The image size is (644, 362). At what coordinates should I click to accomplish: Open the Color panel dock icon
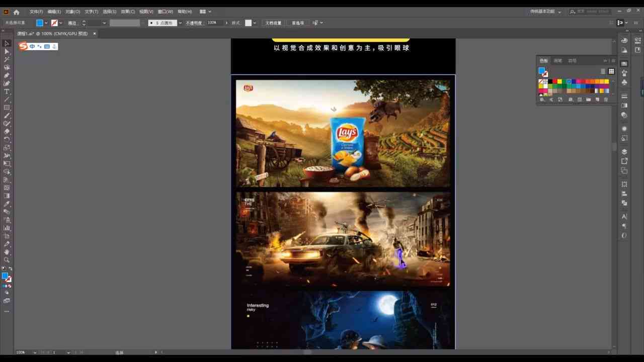pos(624,41)
